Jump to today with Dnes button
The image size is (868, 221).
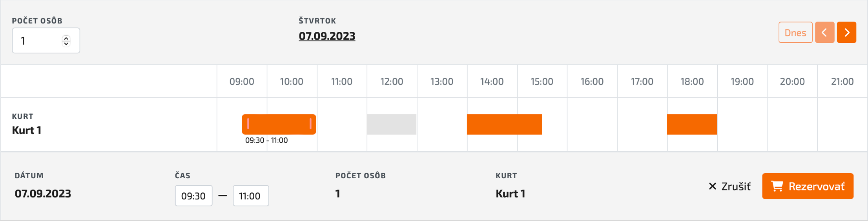795,33
